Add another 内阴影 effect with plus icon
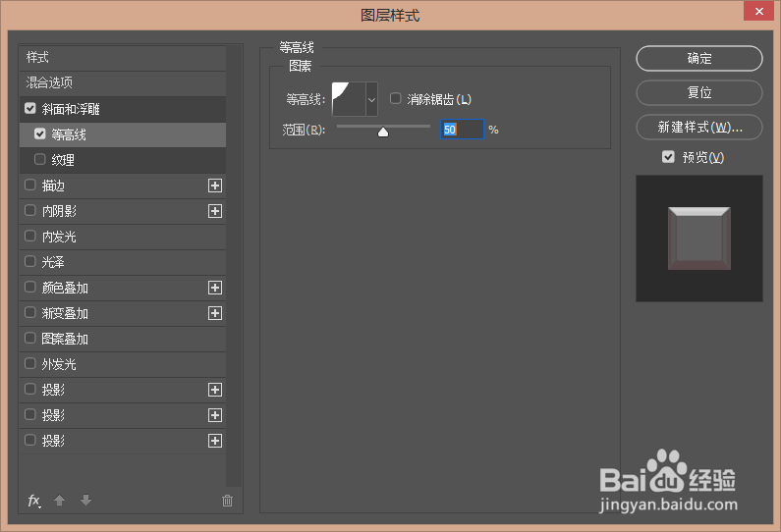The height and width of the screenshot is (532, 781). point(215,211)
